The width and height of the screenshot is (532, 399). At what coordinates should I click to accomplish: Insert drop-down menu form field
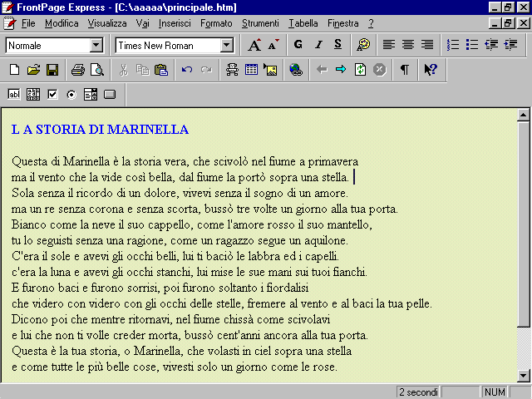coord(91,94)
